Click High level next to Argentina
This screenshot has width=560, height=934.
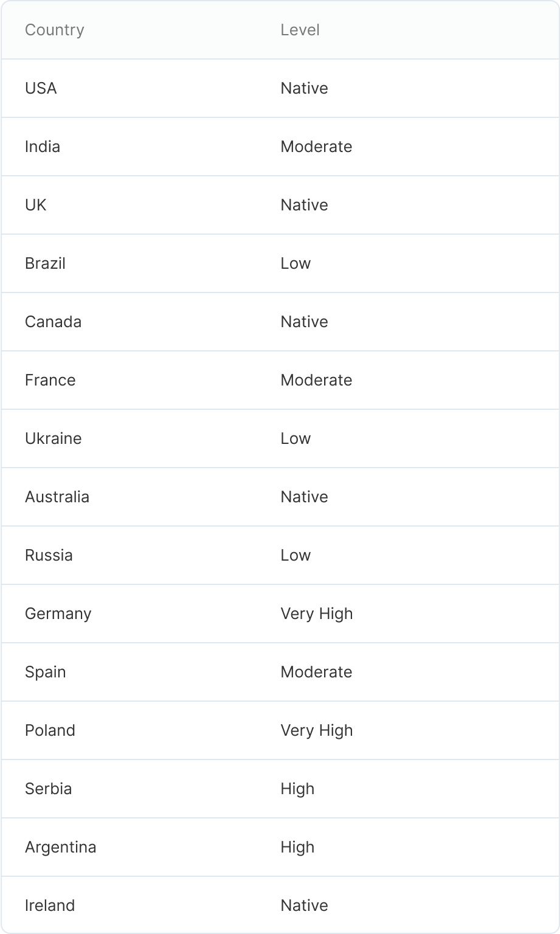tap(297, 847)
